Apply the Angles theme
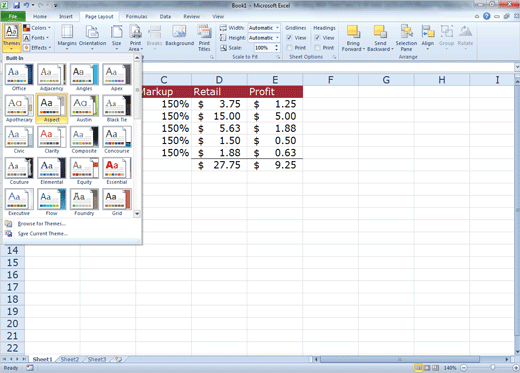The width and height of the screenshot is (520, 373). click(x=84, y=77)
